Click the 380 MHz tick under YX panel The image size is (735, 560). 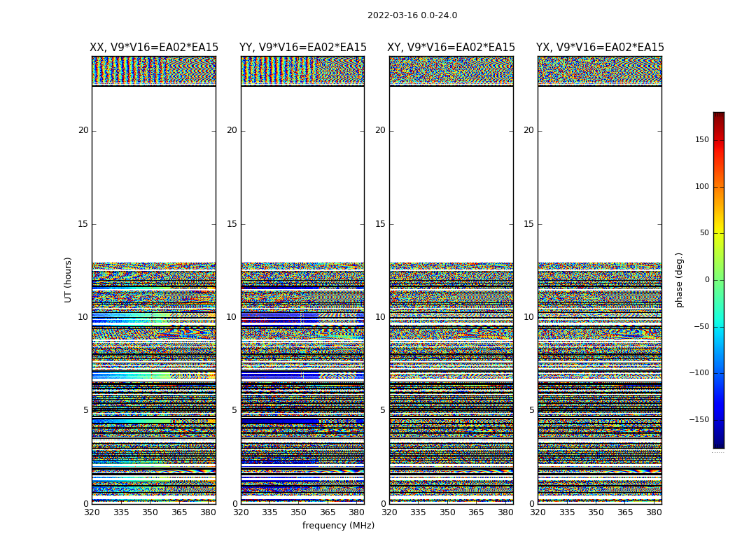click(x=654, y=512)
